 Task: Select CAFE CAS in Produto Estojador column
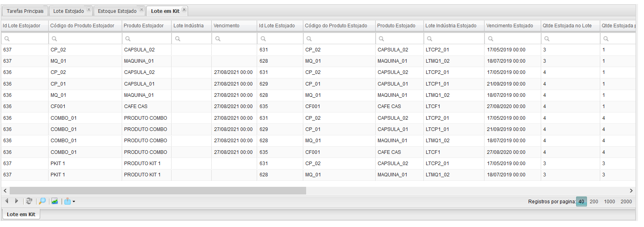pyautogui.click(x=136, y=106)
